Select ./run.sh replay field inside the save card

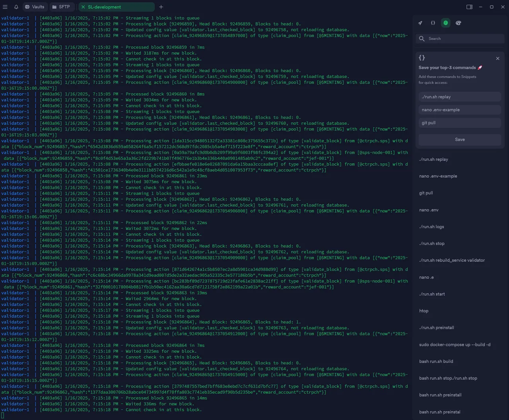coord(460,97)
